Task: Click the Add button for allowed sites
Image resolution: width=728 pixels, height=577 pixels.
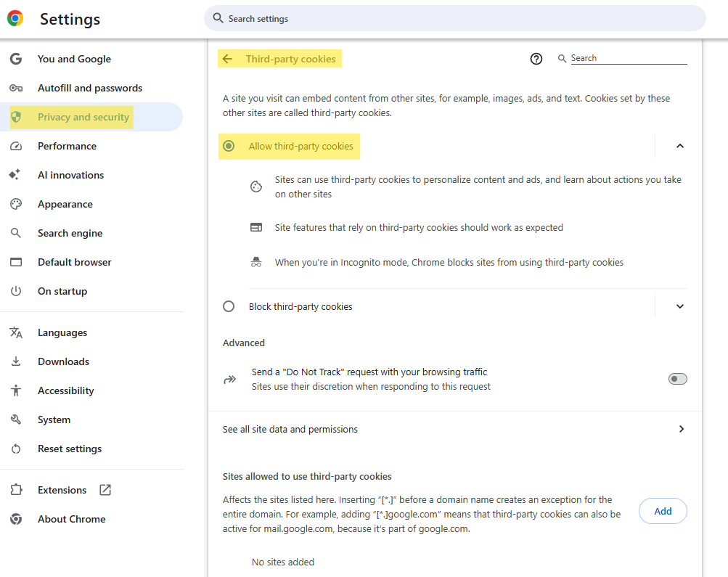Action: pyautogui.click(x=663, y=511)
